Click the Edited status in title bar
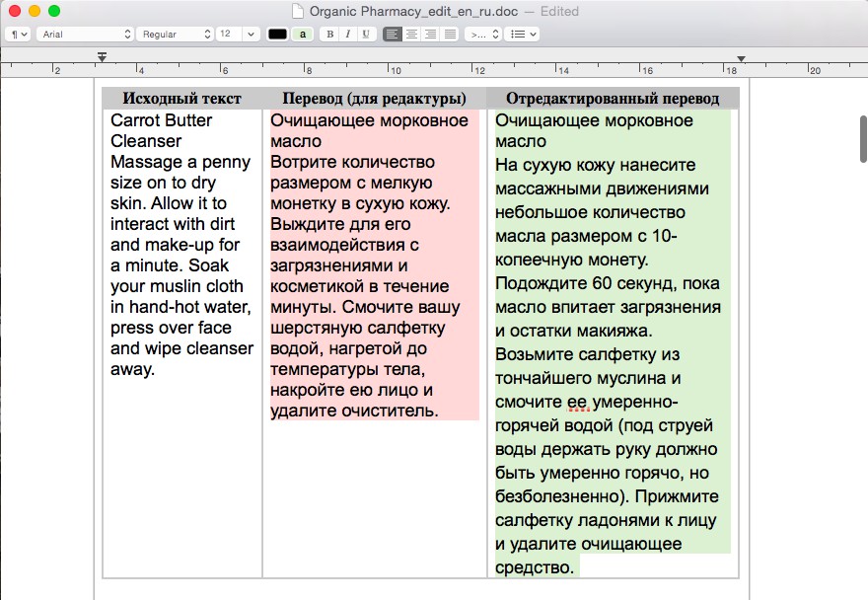This screenshot has height=600, width=868. 559,11
